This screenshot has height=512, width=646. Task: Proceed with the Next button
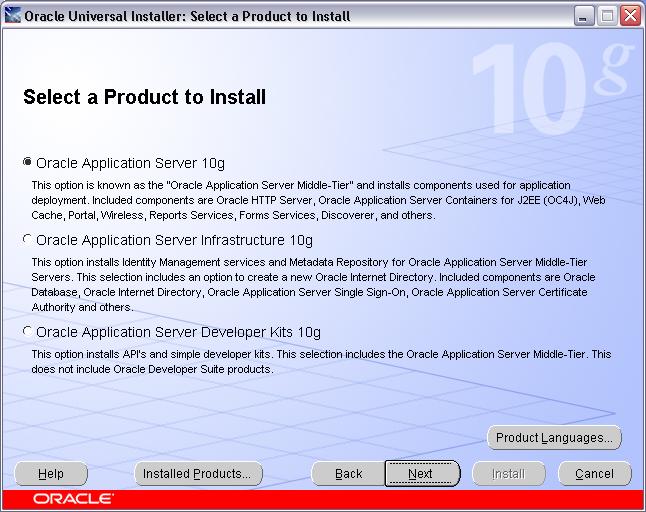(x=421, y=473)
